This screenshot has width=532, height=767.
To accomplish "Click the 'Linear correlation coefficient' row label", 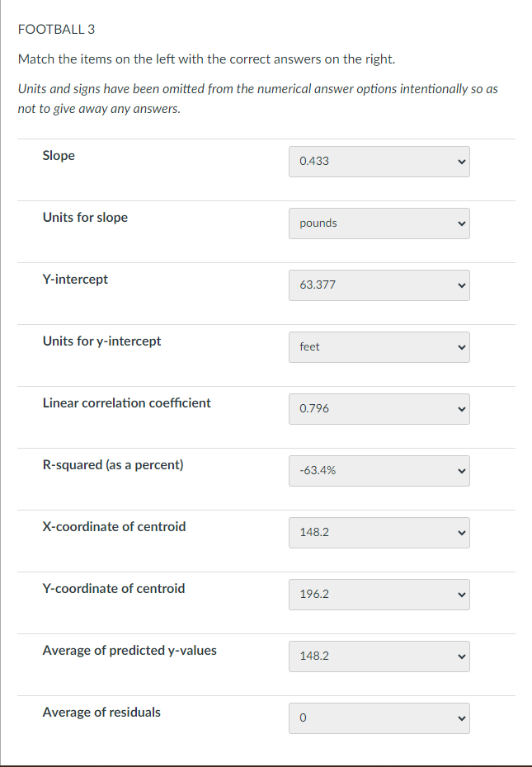I will pos(126,402).
